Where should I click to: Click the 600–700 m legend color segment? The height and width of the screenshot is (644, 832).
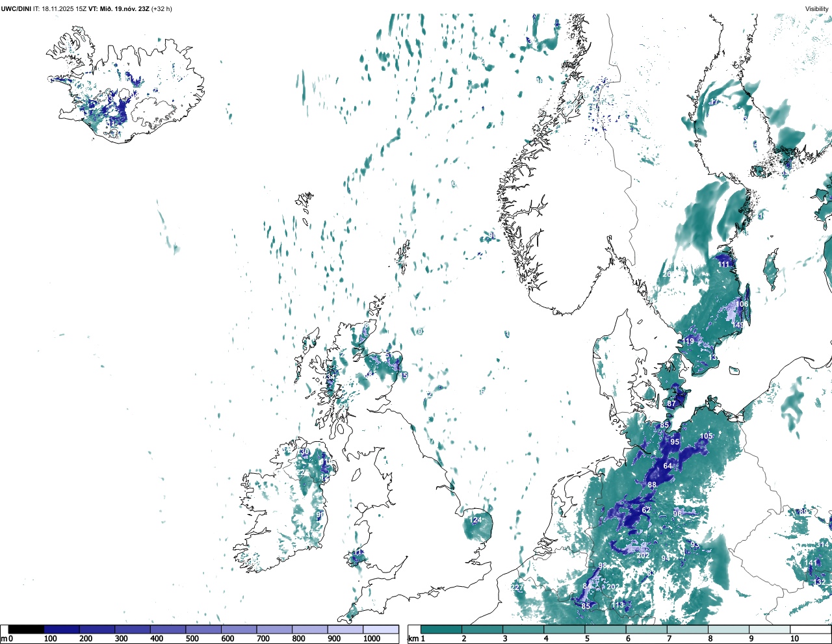239,629
